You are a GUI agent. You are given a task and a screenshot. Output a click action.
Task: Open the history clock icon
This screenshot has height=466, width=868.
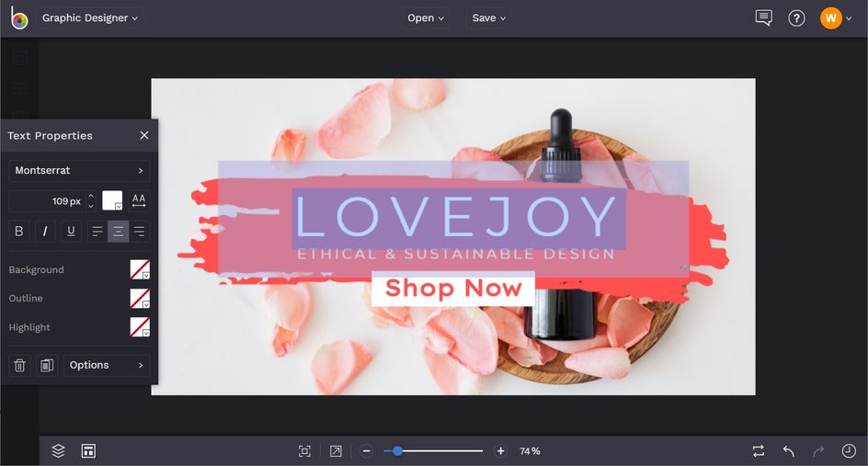[849, 451]
